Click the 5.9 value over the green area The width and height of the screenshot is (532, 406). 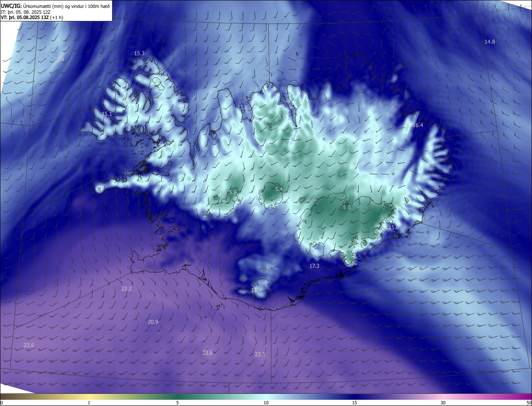click(x=282, y=117)
